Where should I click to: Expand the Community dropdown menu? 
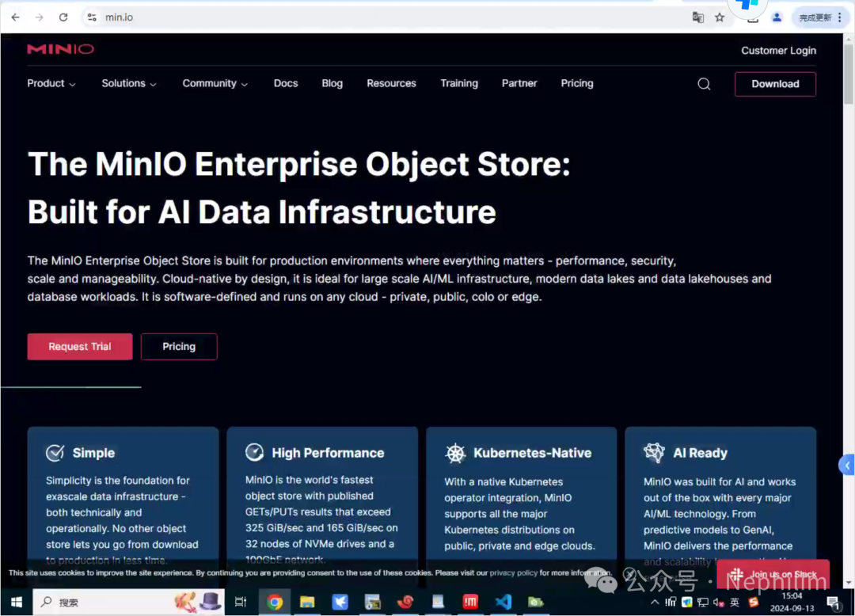coord(215,83)
